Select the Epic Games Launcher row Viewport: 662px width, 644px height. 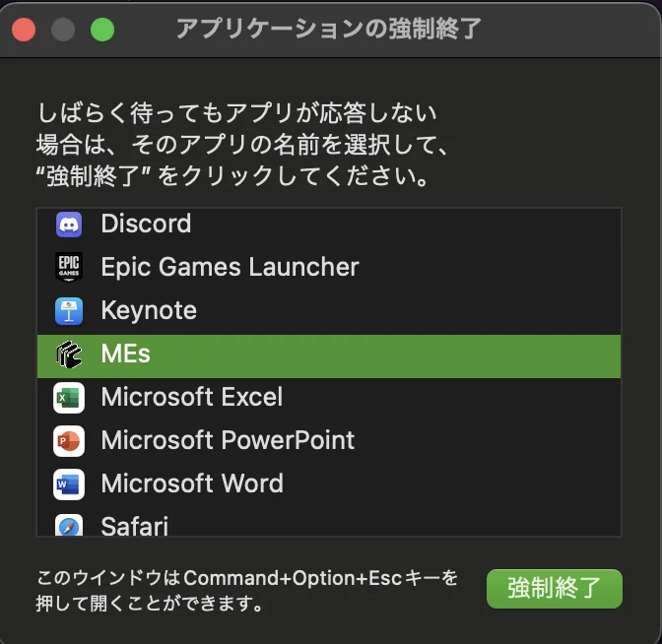(x=329, y=268)
